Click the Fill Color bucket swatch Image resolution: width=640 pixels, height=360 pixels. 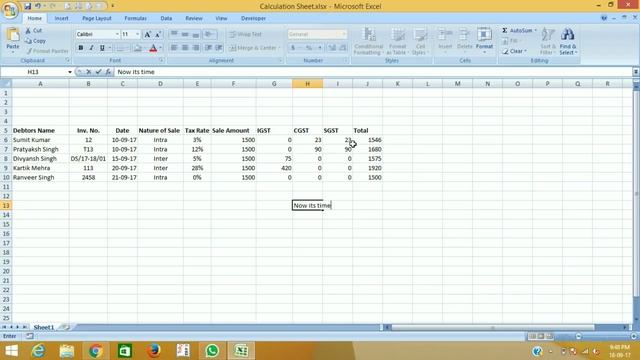(138, 48)
